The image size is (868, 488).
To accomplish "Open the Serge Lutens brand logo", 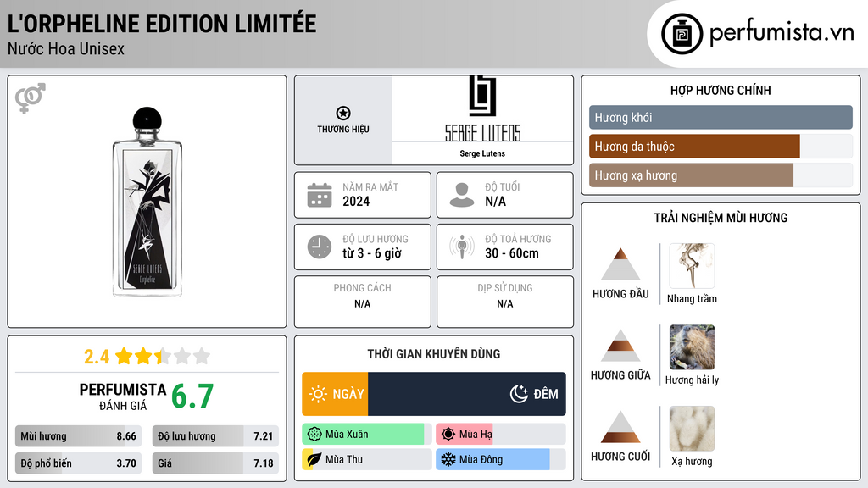I will 482,110.
